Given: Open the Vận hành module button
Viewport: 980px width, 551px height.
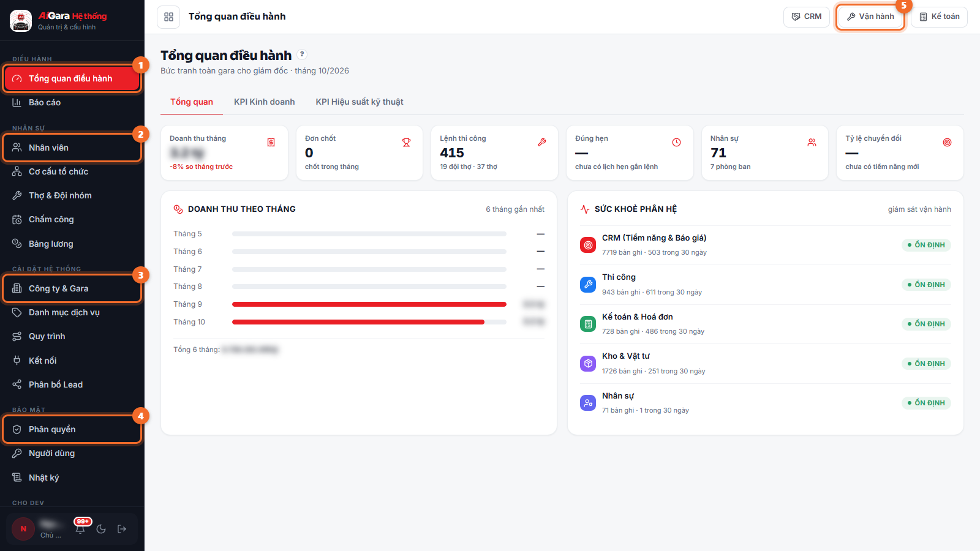Looking at the screenshot, I should coord(870,17).
